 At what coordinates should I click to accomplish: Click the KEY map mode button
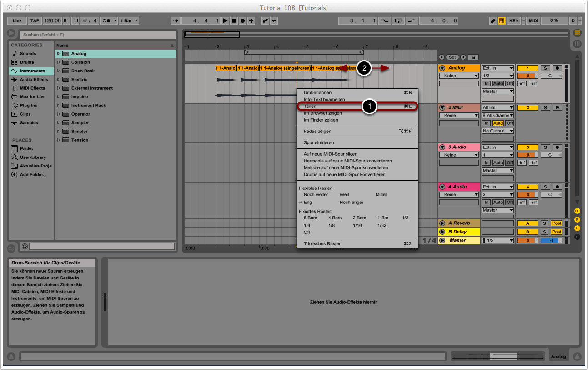(x=514, y=21)
